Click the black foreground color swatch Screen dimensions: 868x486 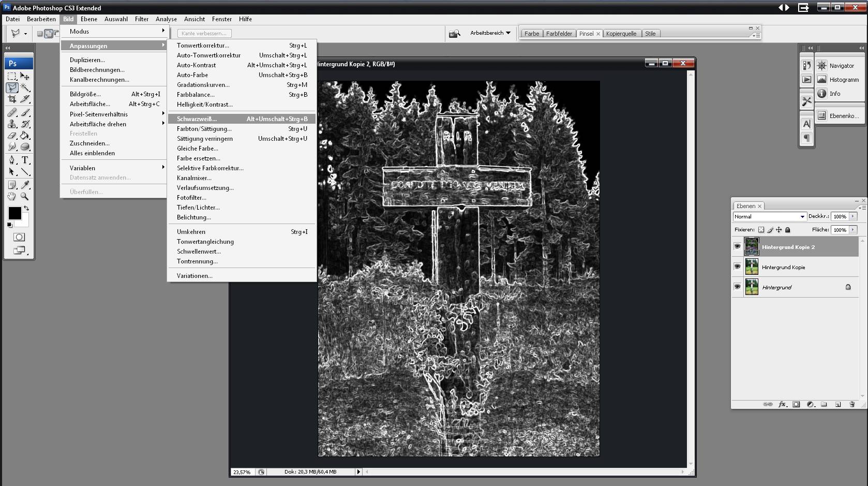[14, 213]
